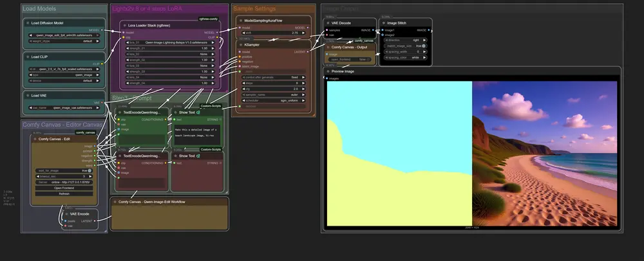The width and height of the screenshot is (644, 261).
Task: Collapse the Lora Loader Stack node dot
Action: pos(125,26)
